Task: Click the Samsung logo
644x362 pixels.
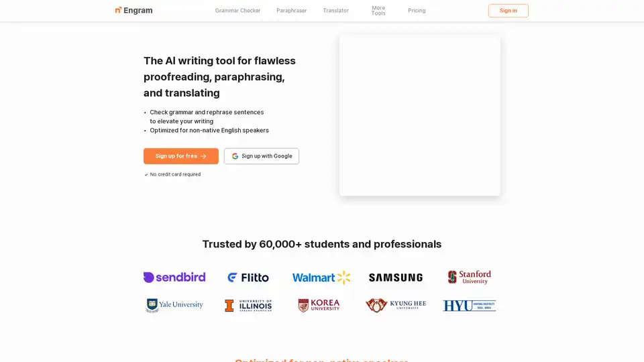Action: point(396,278)
